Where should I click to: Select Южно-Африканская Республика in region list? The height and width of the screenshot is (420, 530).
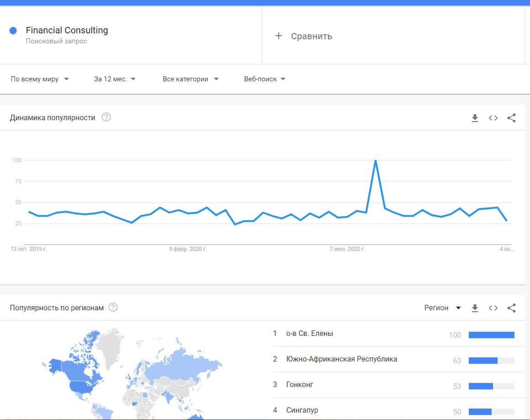click(x=341, y=359)
